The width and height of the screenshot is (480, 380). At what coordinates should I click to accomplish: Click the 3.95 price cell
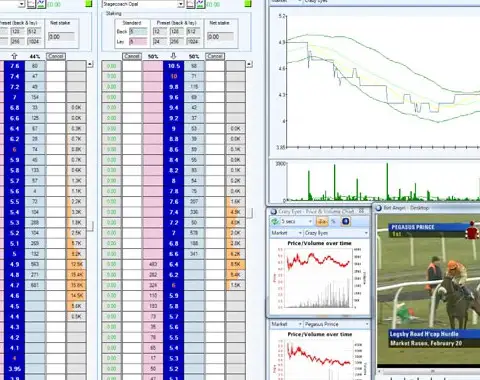pyautogui.click(x=14, y=369)
